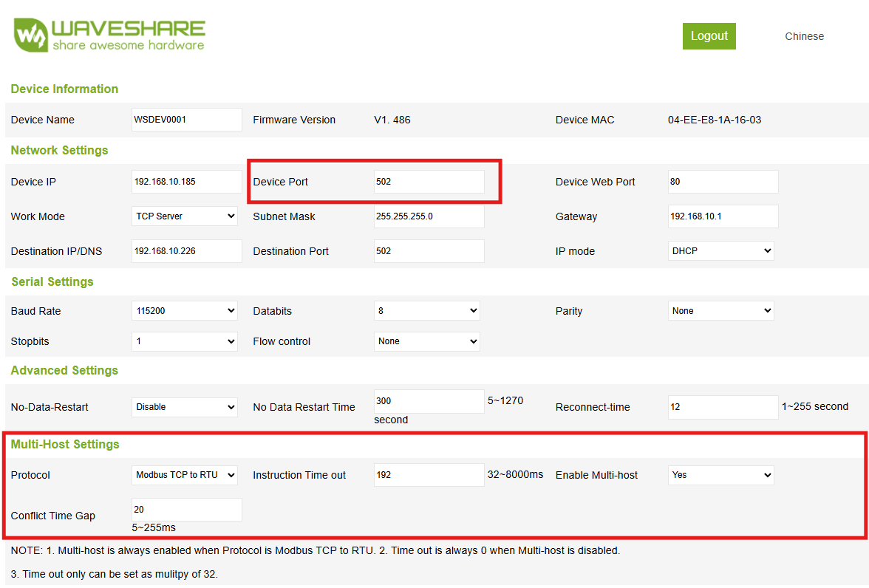869x588 pixels.
Task: Click the Logout button
Action: coord(709,35)
